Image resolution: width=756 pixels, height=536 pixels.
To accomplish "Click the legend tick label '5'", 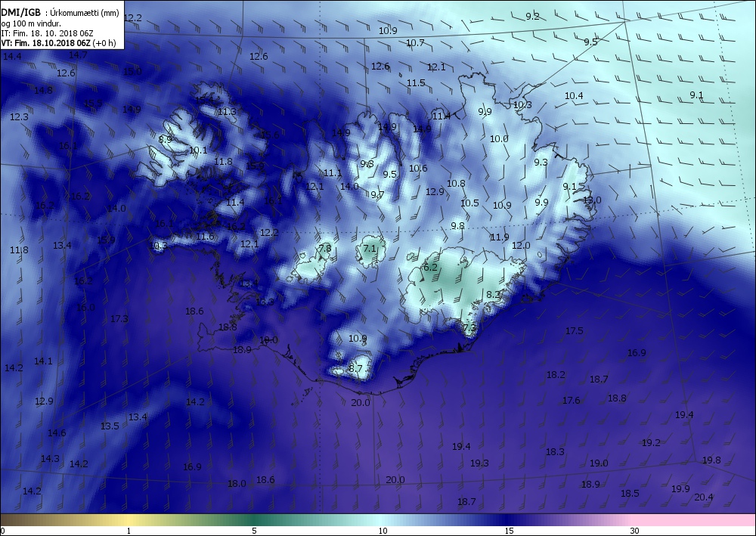I will pos(255,531).
